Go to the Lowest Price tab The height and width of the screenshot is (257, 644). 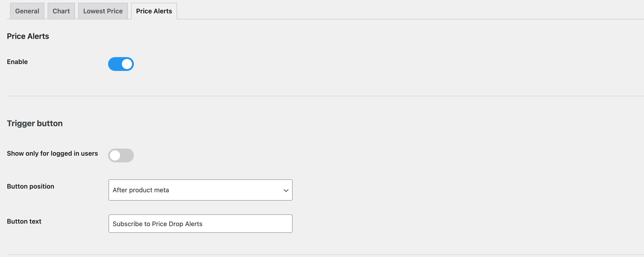coord(103,11)
